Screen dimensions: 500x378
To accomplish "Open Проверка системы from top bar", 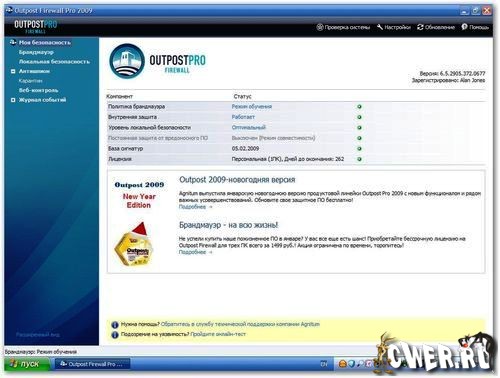I will coord(347,27).
